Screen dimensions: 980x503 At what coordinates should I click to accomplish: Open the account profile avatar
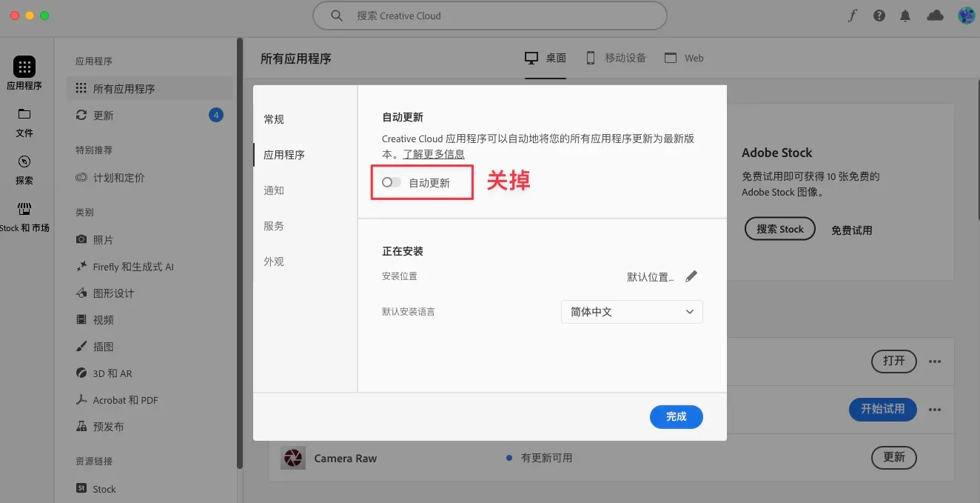(966, 16)
